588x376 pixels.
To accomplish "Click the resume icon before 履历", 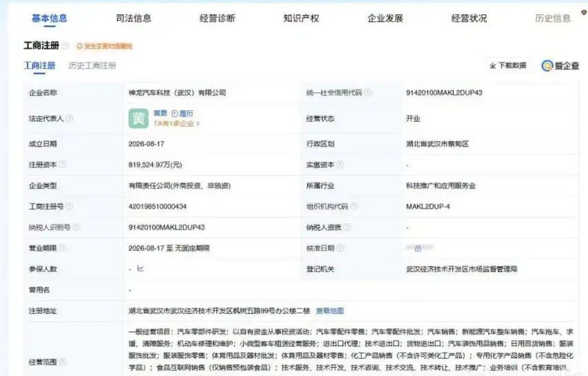I will coord(174,114).
